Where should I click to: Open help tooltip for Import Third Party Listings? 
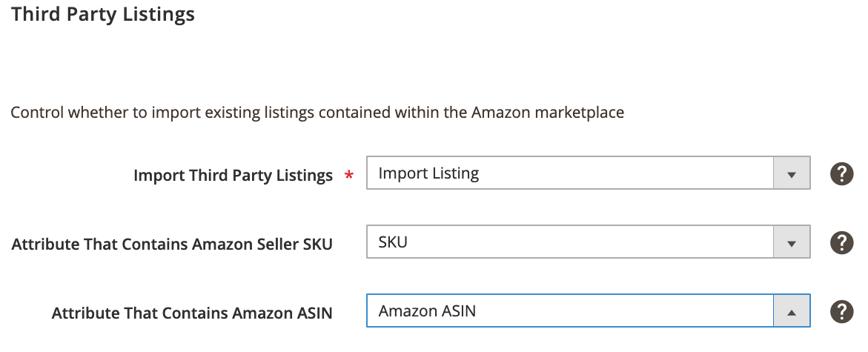pyautogui.click(x=841, y=174)
